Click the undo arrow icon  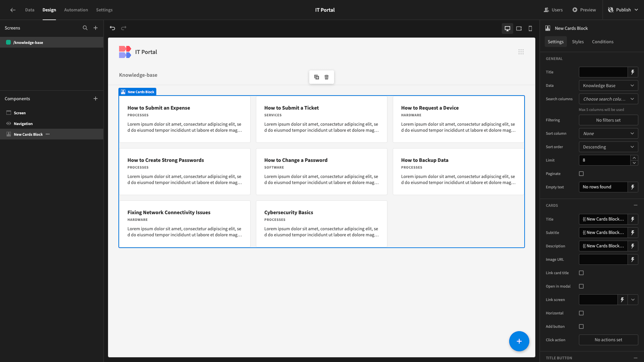[x=112, y=28]
